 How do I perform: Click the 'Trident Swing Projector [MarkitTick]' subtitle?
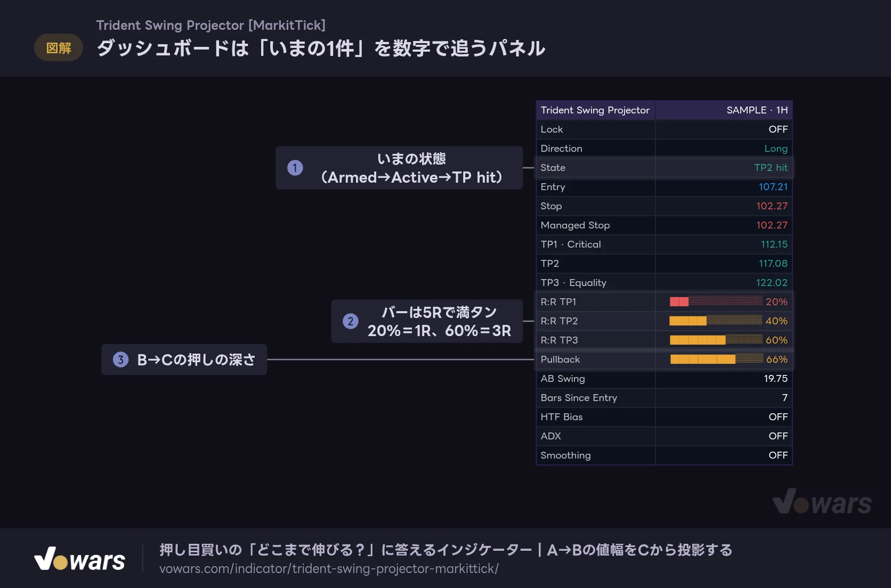point(210,26)
